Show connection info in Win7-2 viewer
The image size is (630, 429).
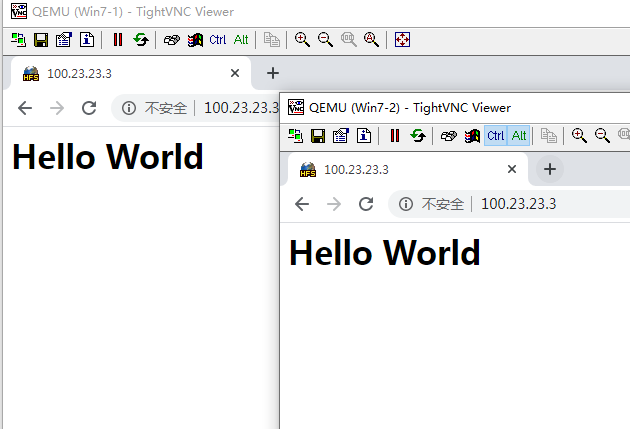click(364, 135)
